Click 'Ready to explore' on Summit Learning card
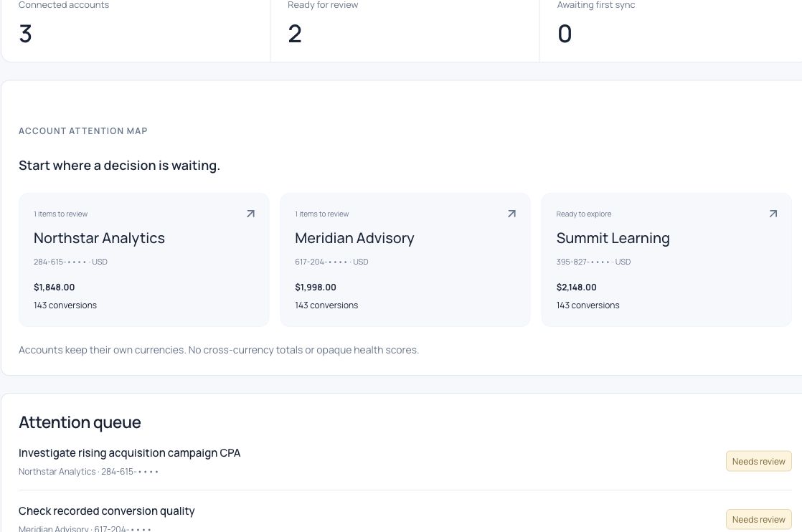 (x=584, y=214)
